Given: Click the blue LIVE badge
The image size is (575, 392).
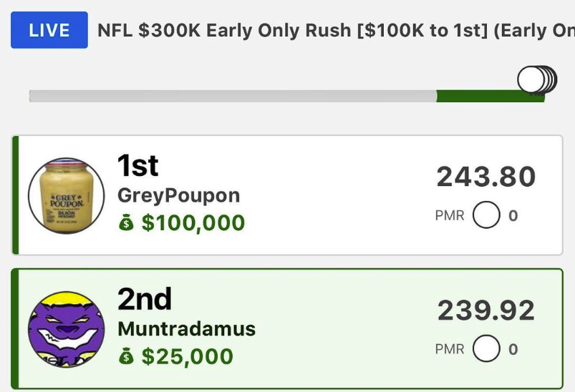Looking at the screenshot, I should coord(49,30).
